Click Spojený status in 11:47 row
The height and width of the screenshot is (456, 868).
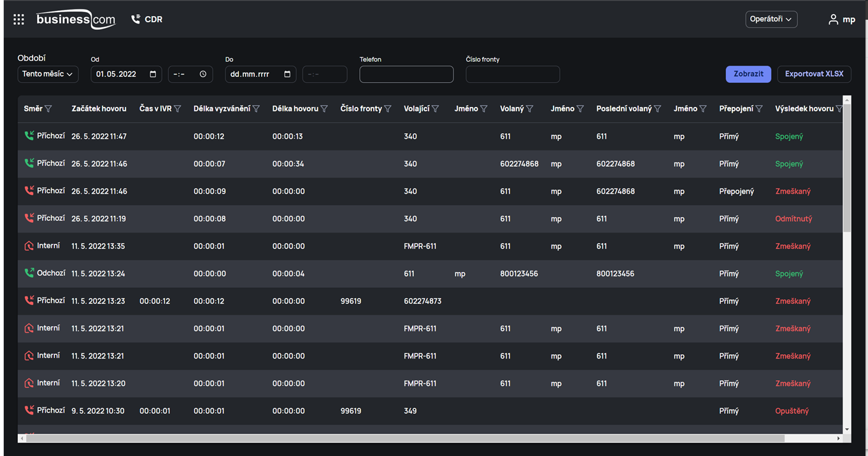coord(789,136)
